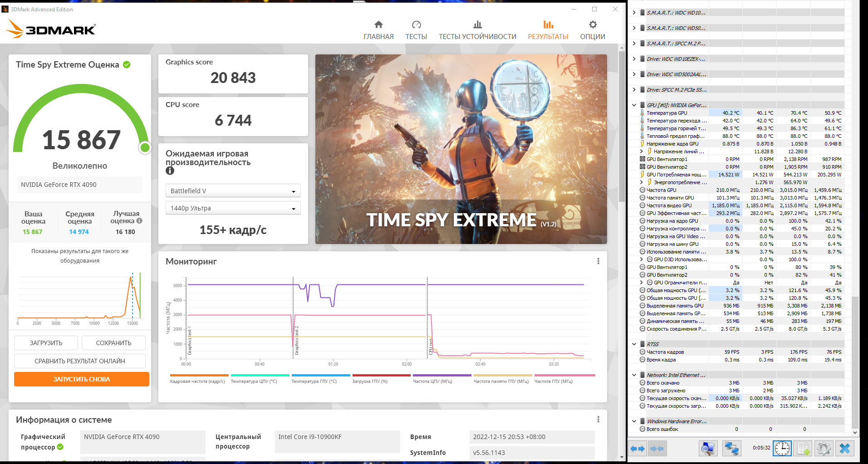Open HWiNFO sensor settings gear
Image resolution: width=868 pixels, height=464 pixels.
(824, 449)
